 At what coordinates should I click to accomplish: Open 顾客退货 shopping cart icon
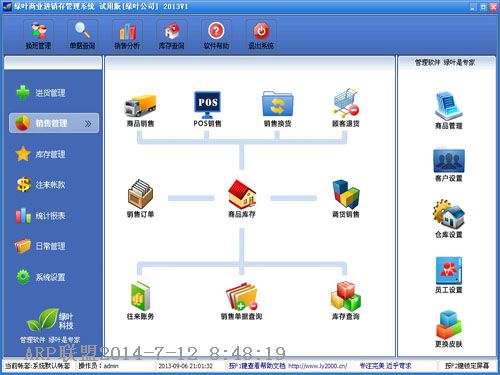(x=346, y=107)
